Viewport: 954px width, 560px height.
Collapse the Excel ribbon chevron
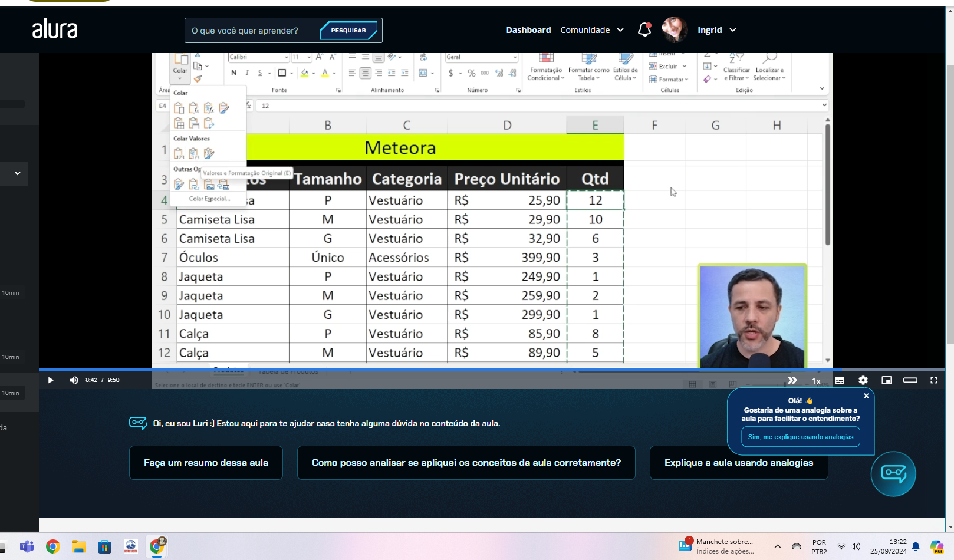click(x=822, y=88)
